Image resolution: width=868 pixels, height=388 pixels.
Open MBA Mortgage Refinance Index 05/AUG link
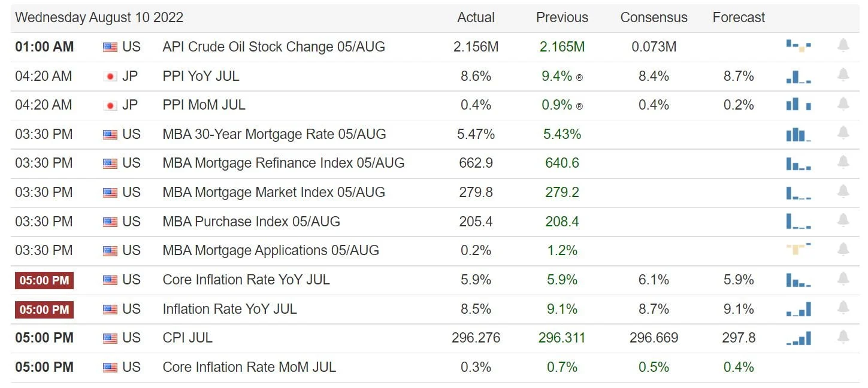click(283, 163)
